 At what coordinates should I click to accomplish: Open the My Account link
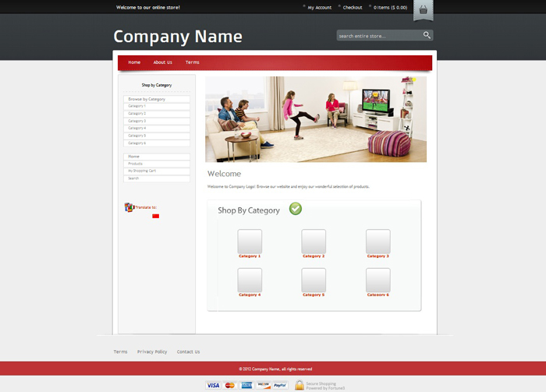pyautogui.click(x=319, y=8)
